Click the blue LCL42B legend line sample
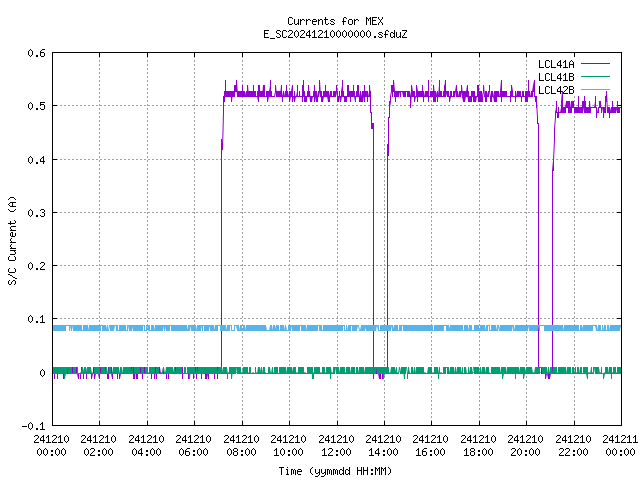 tap(595, 89)
